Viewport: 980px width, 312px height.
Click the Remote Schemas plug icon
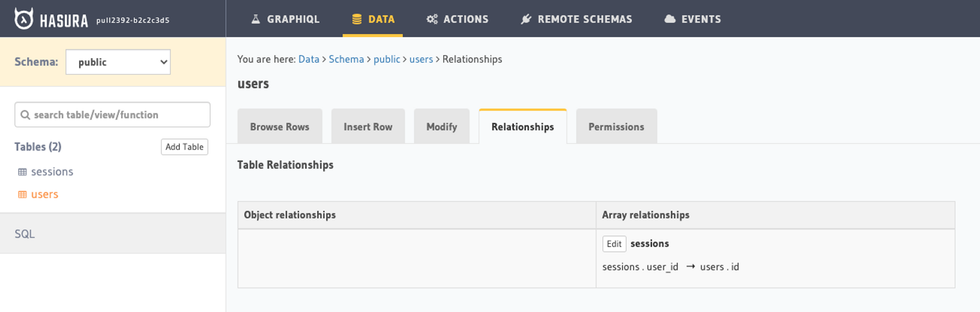[526, 19]
